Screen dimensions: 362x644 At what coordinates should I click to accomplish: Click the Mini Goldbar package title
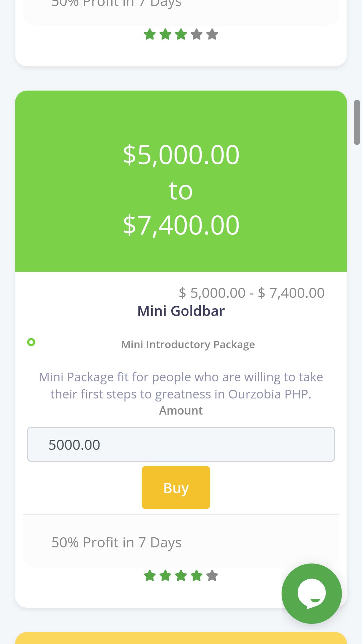pyautogui.click(x=181, y=311)
